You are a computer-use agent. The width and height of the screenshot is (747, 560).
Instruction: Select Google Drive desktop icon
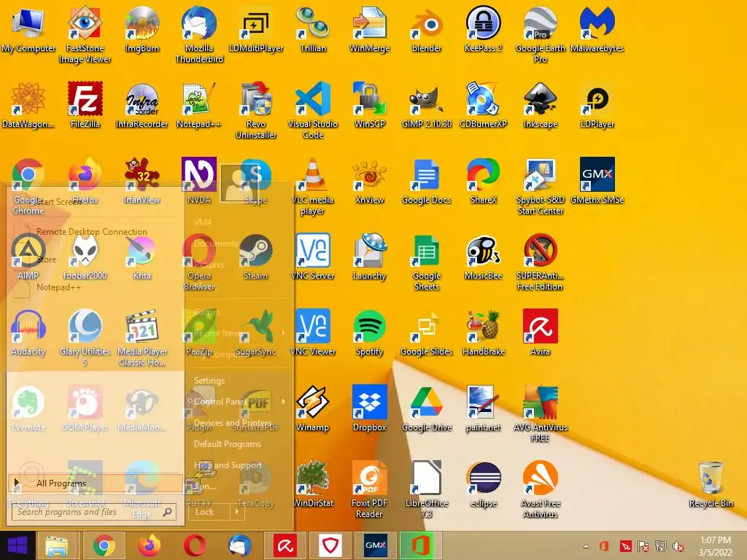426,408
